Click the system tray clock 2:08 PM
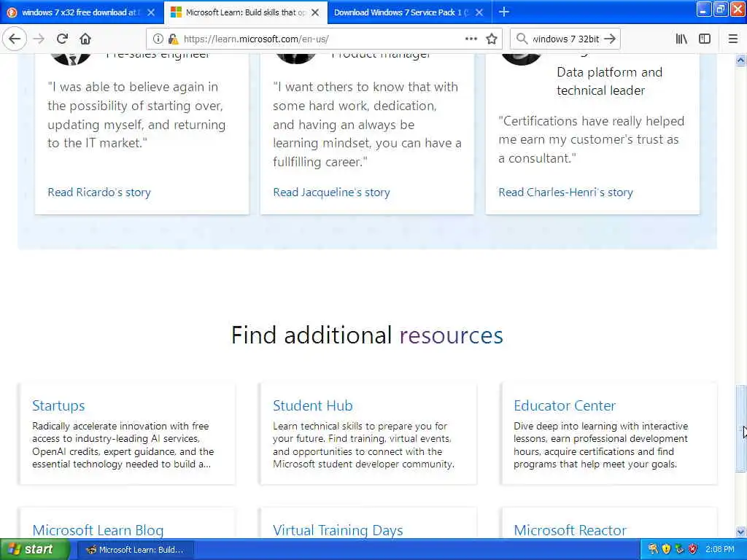Viewport: 747px width, 560px height. point(719,550)
